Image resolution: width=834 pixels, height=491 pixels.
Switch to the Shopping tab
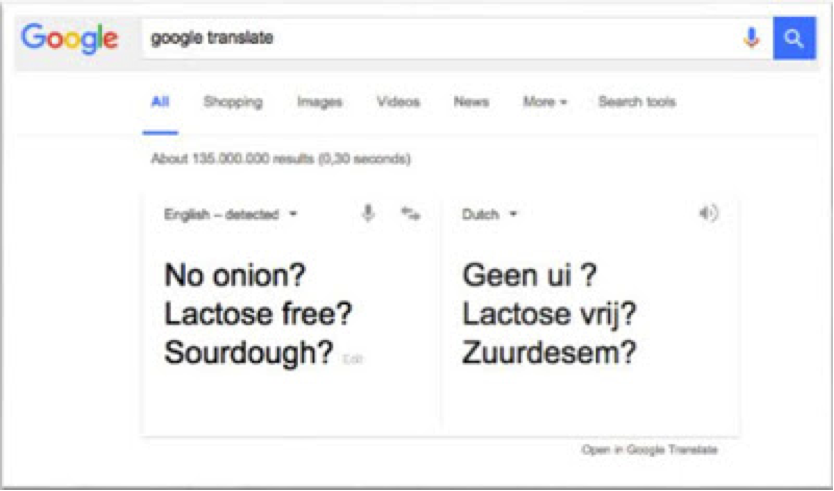(233, 102)
